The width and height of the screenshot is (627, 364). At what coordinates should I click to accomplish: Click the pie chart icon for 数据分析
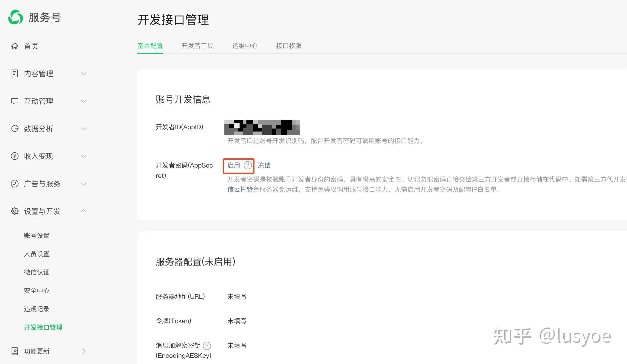15,129
